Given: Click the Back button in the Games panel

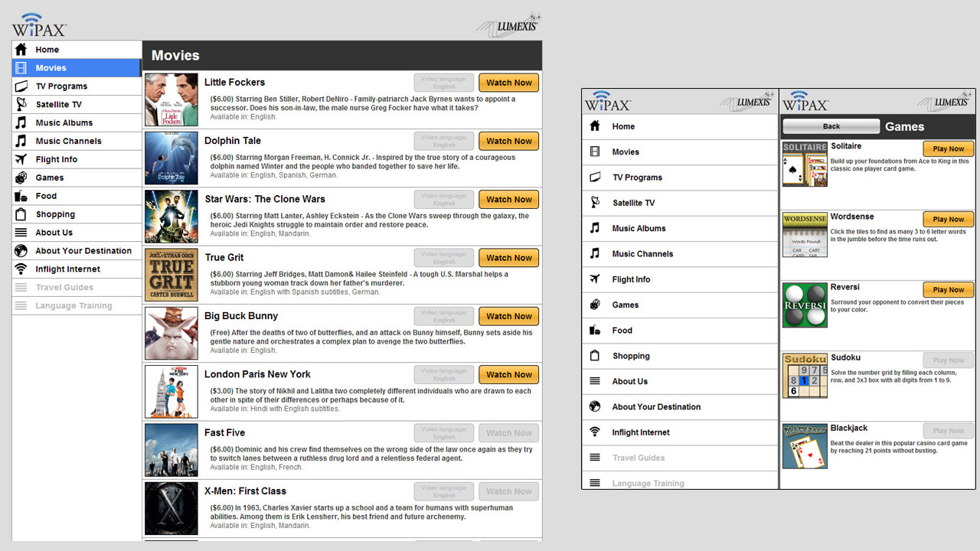Looking at the screenshot, I should pyautogui.click(x=831, y=126).
